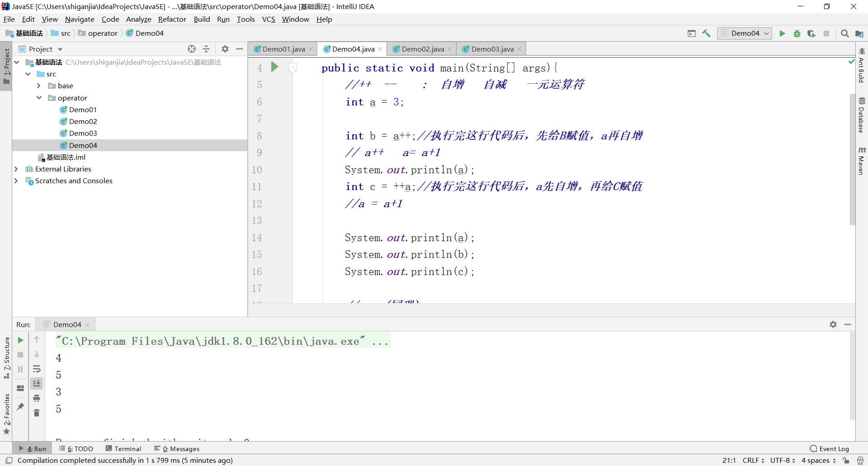Stop the process in the Run panel
The image size is (868, 466).
pyautogui.click(x=20, y=355)
